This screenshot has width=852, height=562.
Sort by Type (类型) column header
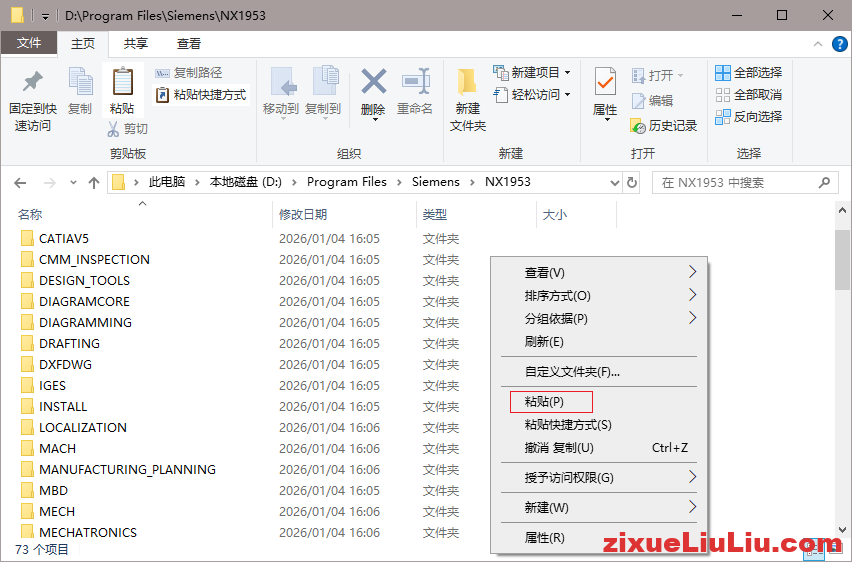[435, 215]
